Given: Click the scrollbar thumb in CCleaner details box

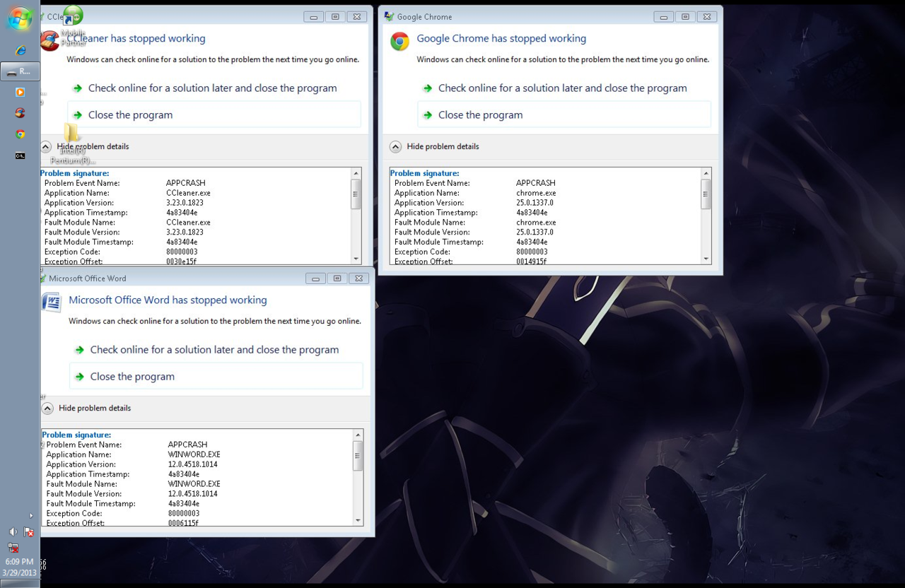Looking at the screenshot, I should click(x=356, y=194).
